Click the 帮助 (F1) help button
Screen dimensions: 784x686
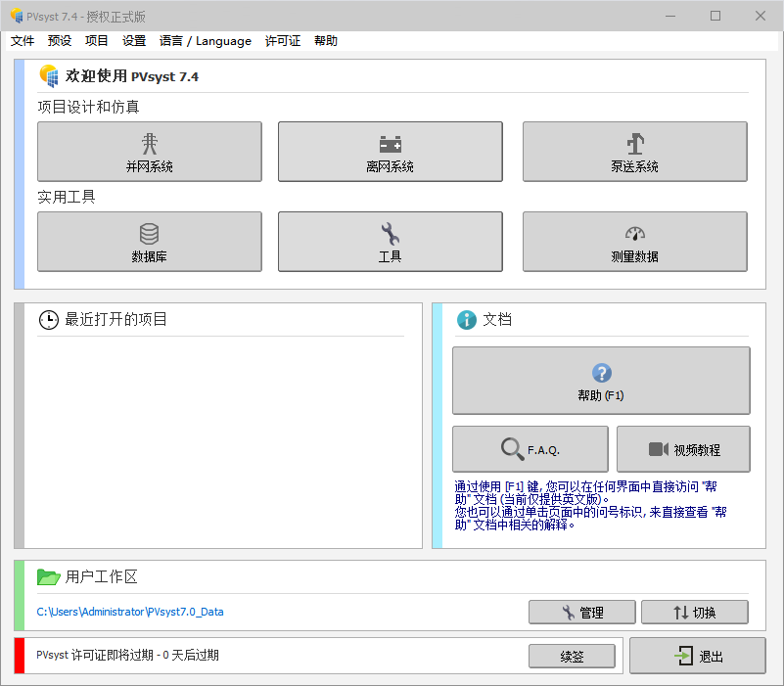point(601,381)
